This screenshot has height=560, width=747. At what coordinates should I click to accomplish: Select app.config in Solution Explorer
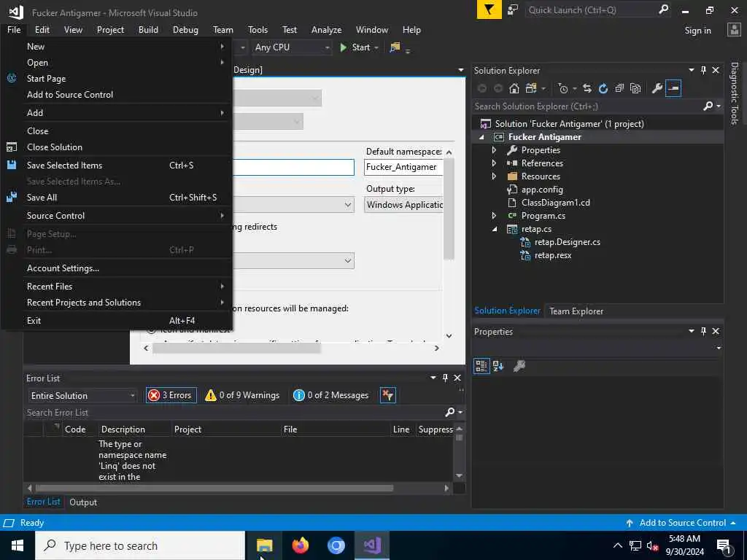point(542,190)
